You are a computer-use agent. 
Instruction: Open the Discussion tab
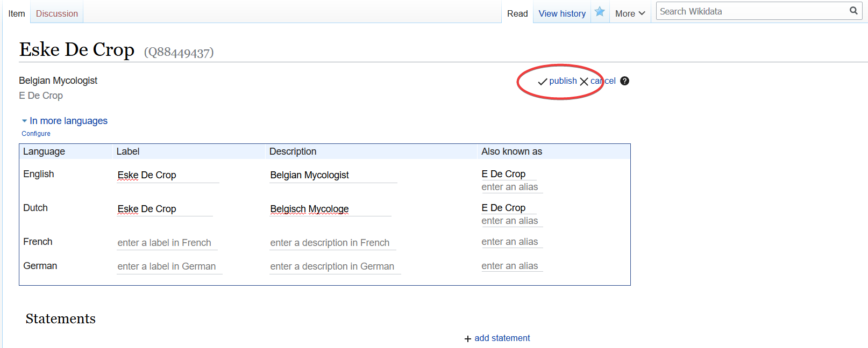click(x=57, y=13)
